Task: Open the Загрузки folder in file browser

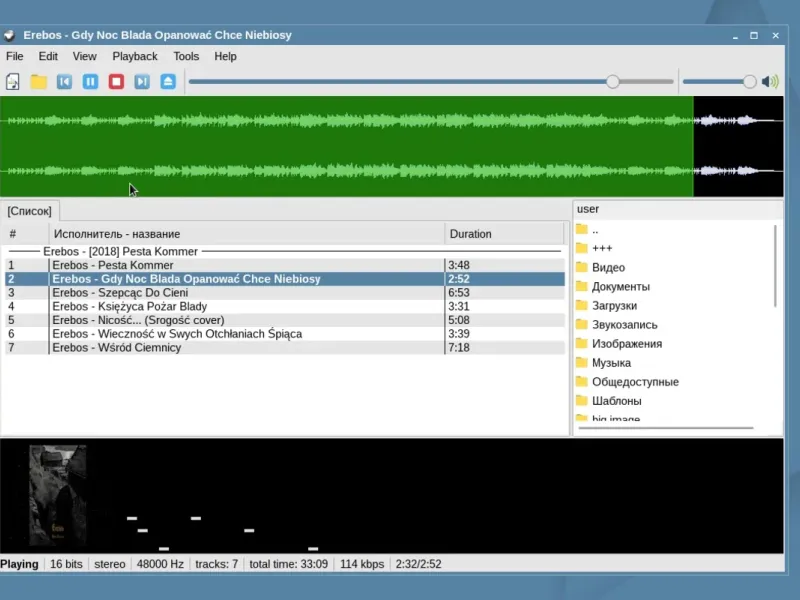Action: click(614, 306)
